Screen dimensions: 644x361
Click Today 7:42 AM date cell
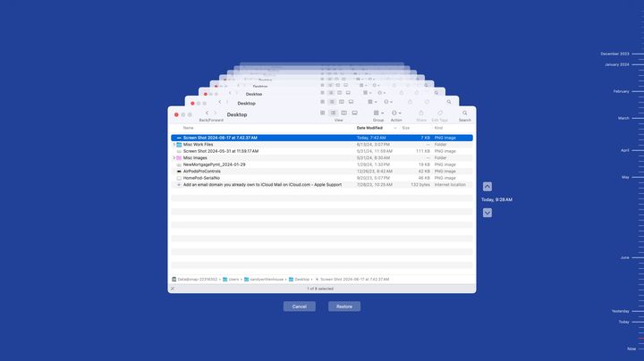click(371, 138)
